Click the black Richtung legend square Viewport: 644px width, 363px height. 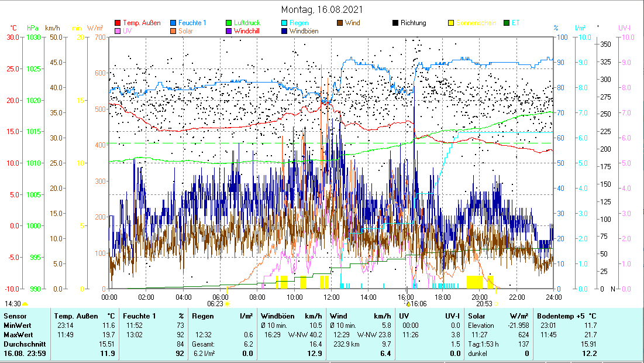(x=396, y=23)
